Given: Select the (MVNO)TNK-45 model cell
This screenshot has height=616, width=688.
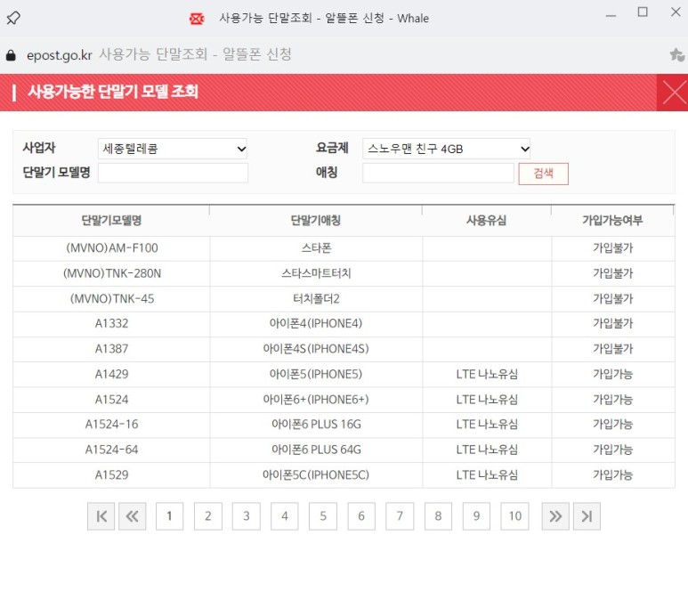Looking at the screenshot, I should click(111, 299).
